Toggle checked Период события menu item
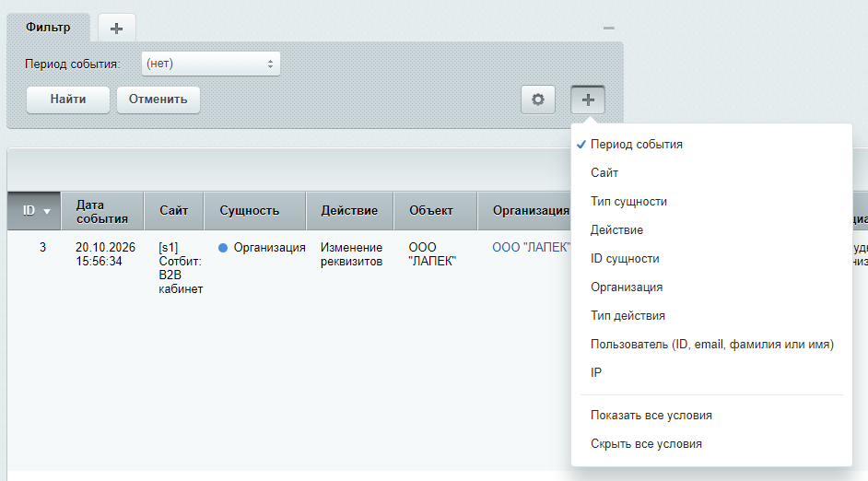The image size is (868, 481). [711, 145]
